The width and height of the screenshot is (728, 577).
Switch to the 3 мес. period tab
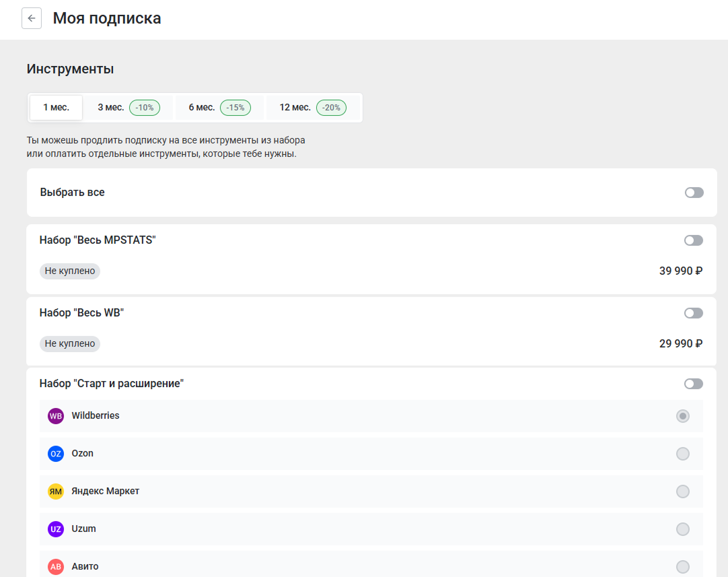coord(129,107)
